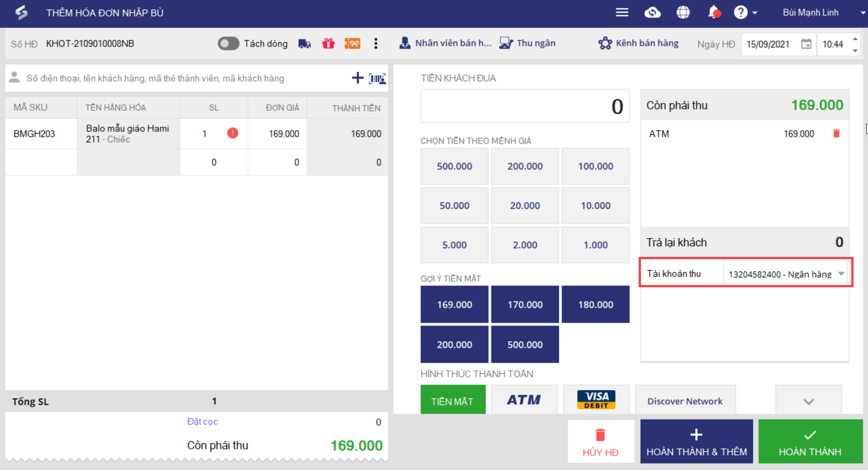Screen dimensions: 868x470
Task: Decrease invoice time with down arrow
Action: (x=855, y=50)
